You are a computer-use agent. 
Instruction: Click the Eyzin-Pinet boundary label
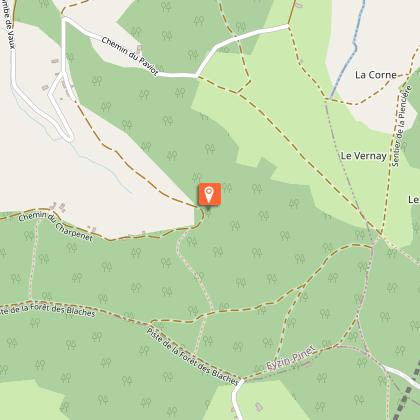(x=291, y=358)
